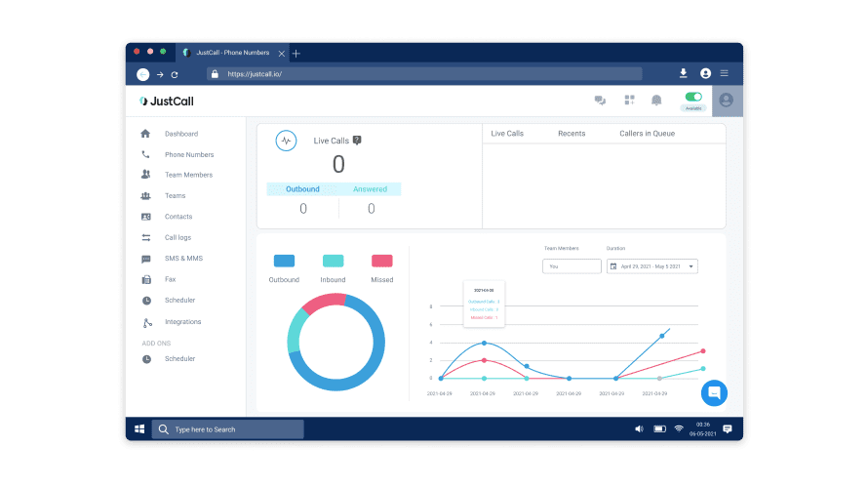Viewport: 868px width, 488px height.
Task: Click the pink Missed legend swatch
Action: click(x=382, y=261)
